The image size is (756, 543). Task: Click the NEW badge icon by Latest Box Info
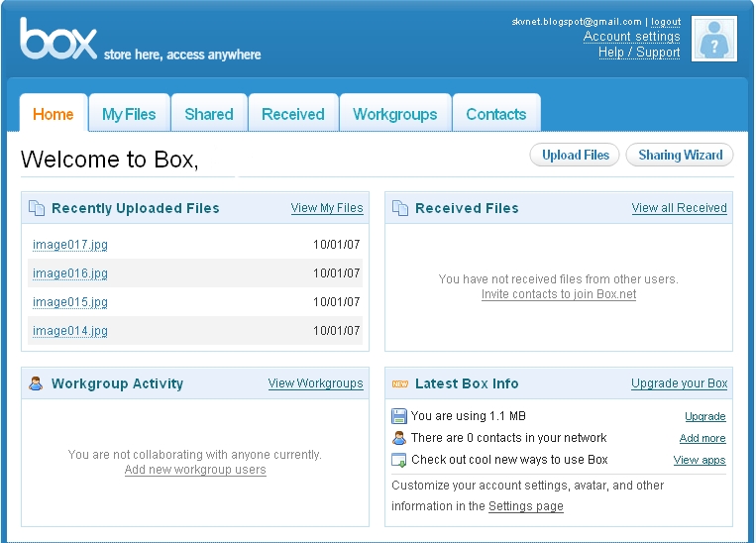(x=400, y=383)
